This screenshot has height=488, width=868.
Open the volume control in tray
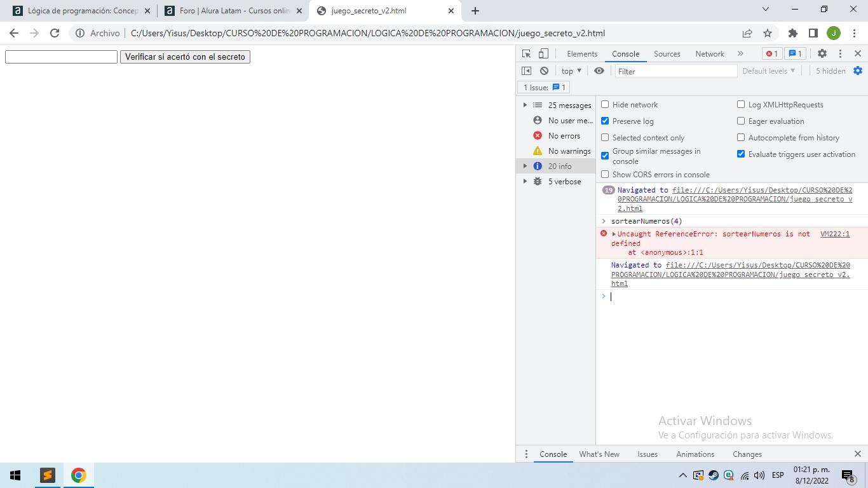[x=759, y=475]
